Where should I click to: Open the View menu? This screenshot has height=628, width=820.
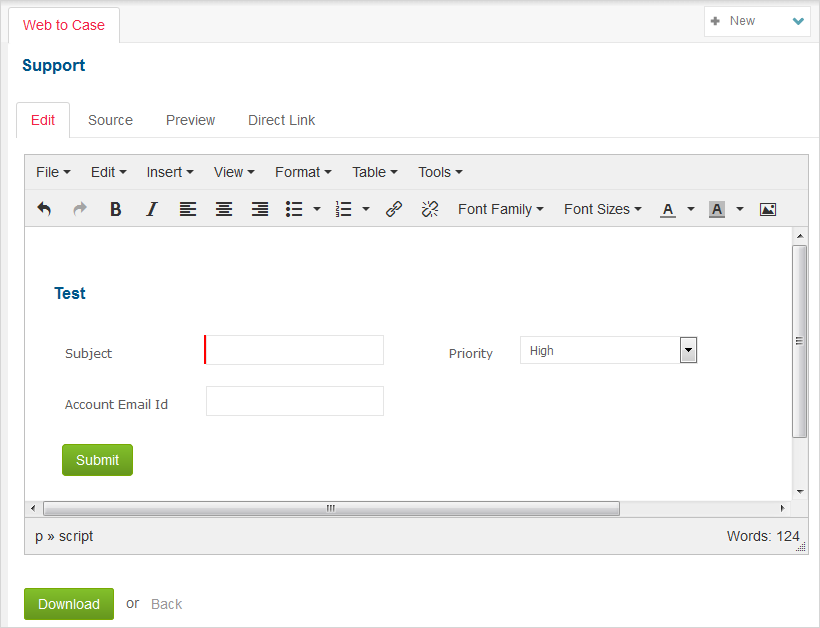[234, 172]
